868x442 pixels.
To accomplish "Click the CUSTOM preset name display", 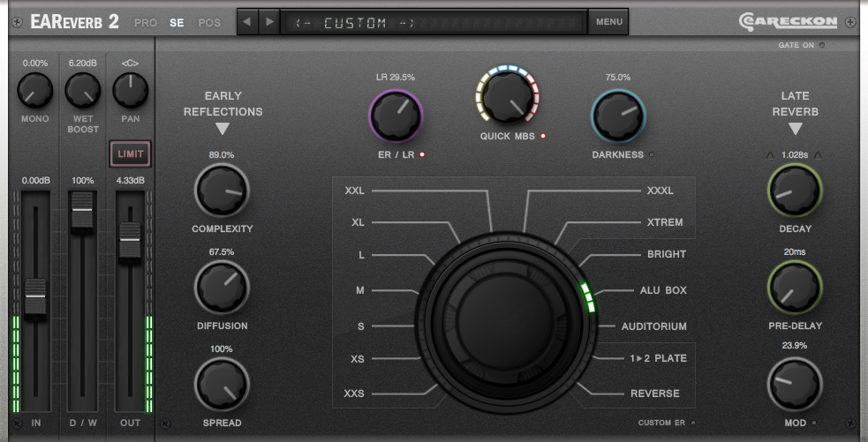I will [434, 23].
